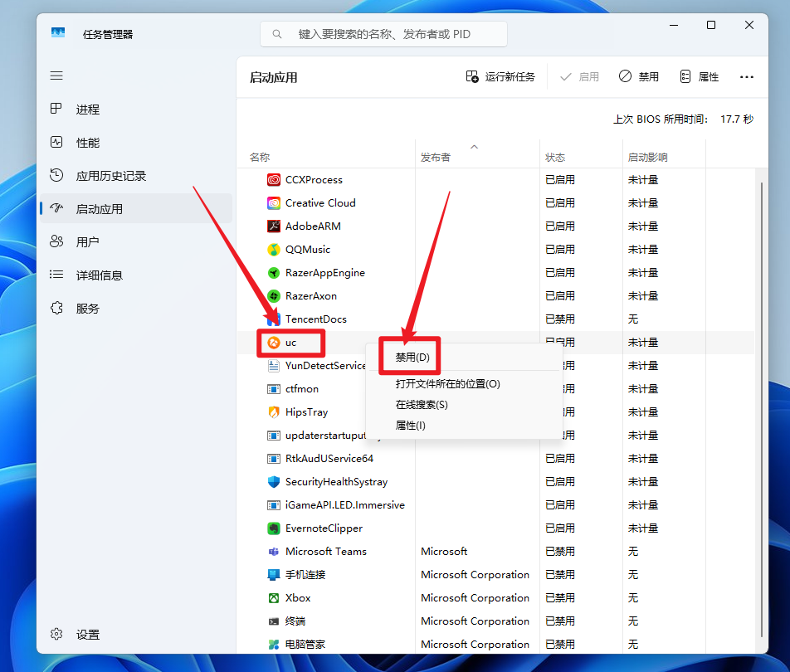
Task: Open Properties (属性) from the toolbar
Action: click(x=700, y=76)
